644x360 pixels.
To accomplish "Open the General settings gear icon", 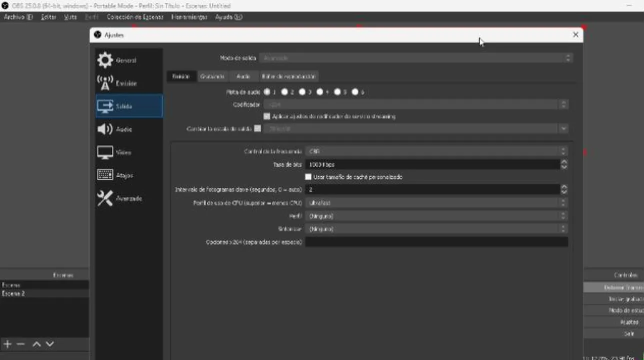I will [105, 60].
